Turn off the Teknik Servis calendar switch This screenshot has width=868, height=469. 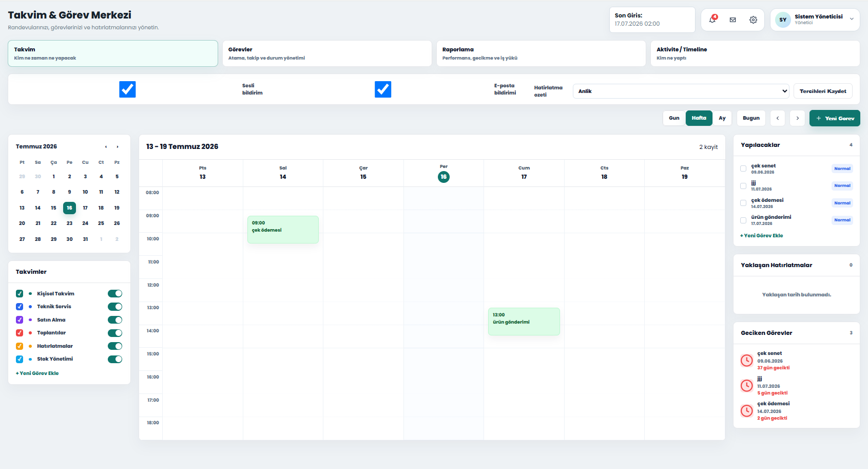coord(115,307)
